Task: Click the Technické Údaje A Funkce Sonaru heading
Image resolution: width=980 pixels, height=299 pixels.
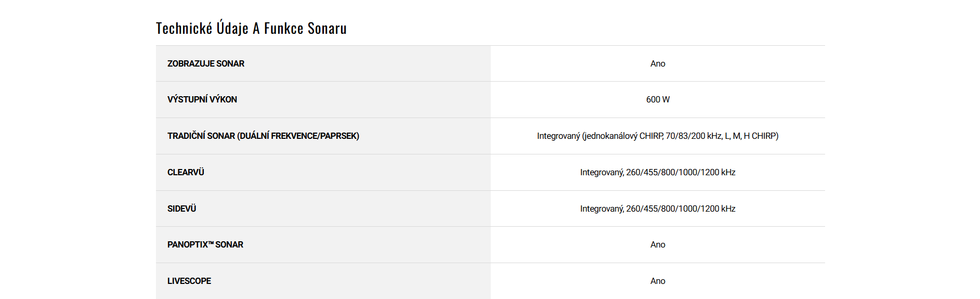Action: click(x=251, y=28)
